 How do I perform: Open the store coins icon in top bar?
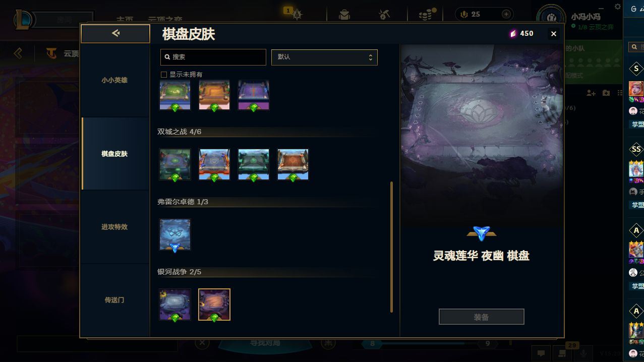427,14
